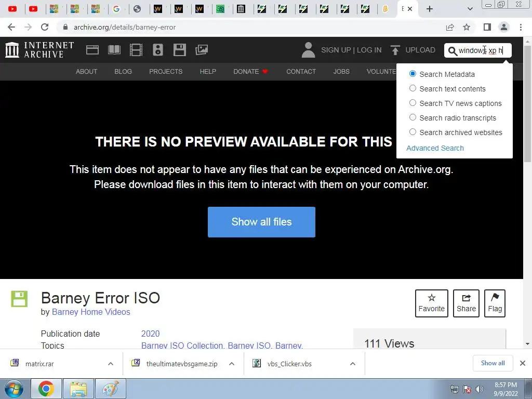Open the matrix.rar downloaded file
Screen dimensions: 532x399
click(39, 364)
